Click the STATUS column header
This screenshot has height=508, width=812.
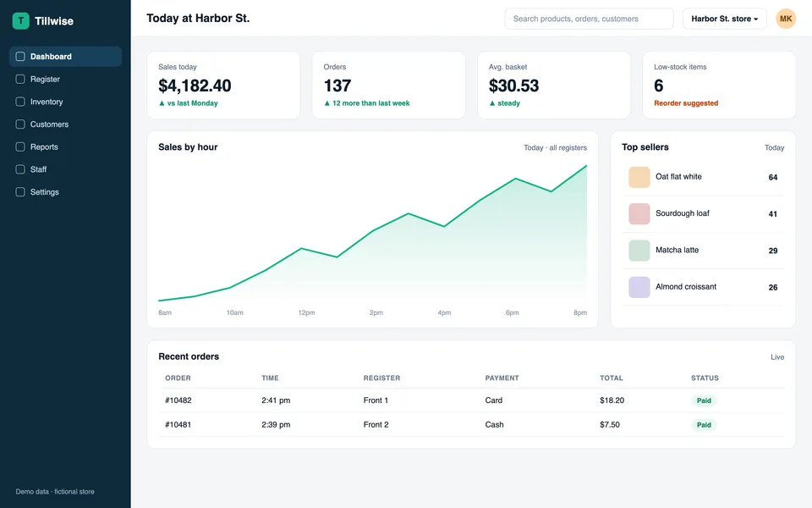pyautogui.click(x=705, y=378)
